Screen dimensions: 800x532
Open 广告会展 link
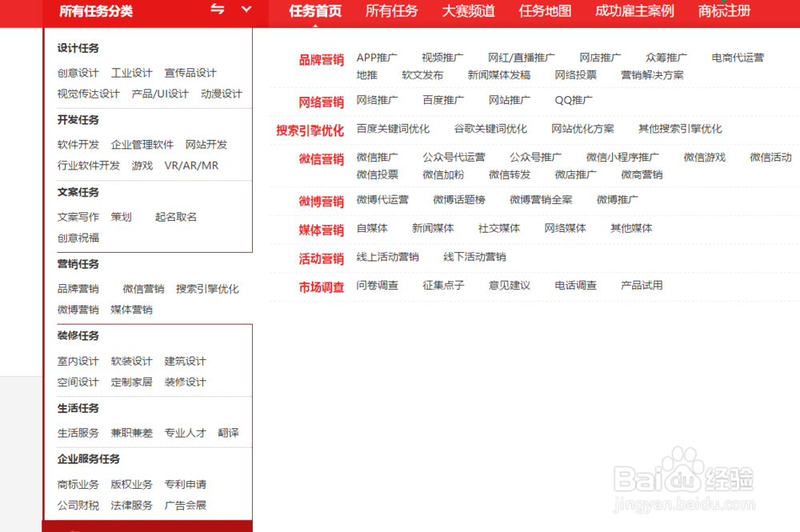[186, 506]
